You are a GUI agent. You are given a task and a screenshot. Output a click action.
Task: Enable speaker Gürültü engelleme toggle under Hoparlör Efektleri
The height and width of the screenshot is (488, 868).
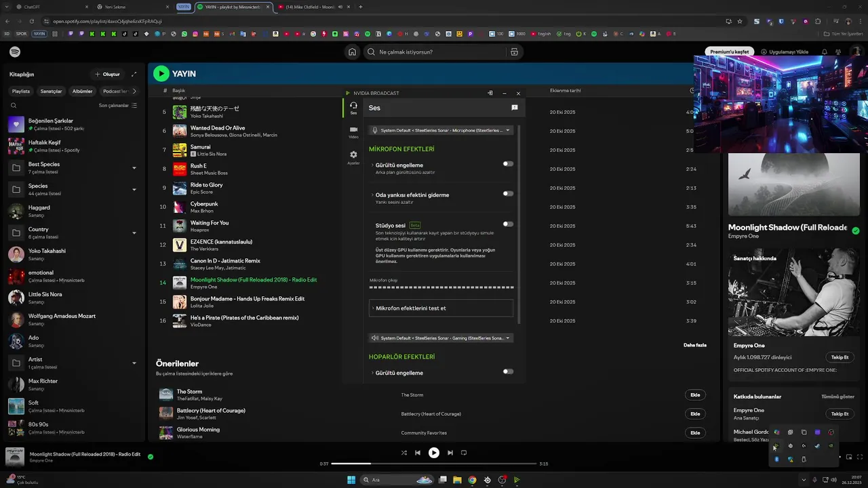[508, 371]
